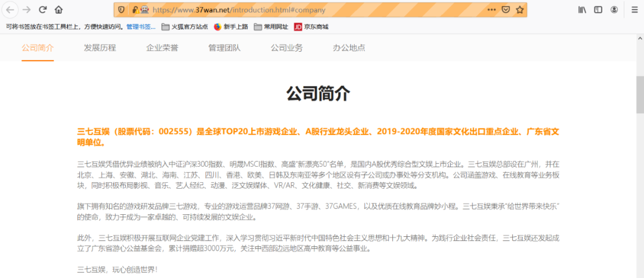Open 常用网址 bookmark folder
Image resolution: width=644 pixels, height=278 pixels.
point(271,27)
